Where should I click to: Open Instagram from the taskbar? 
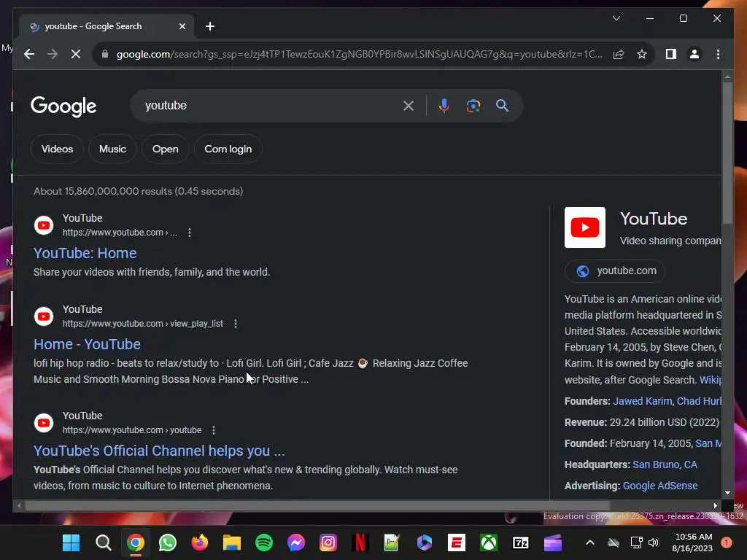328,542
